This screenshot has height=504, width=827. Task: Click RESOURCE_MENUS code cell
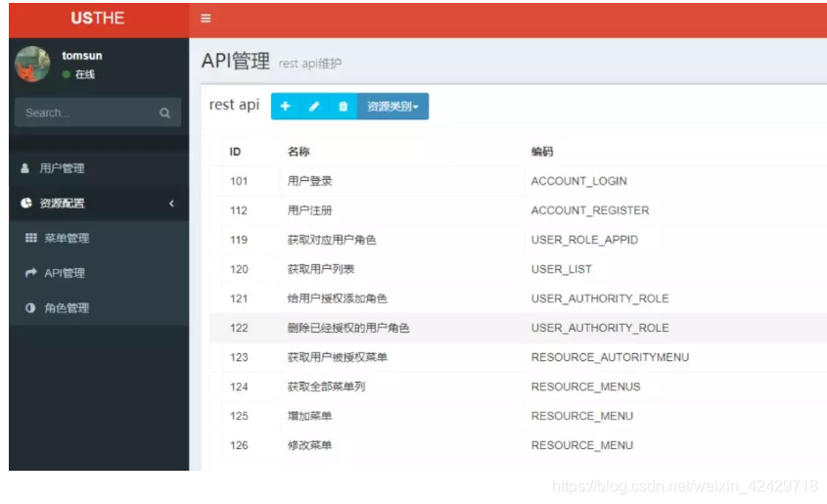point(586,387)
